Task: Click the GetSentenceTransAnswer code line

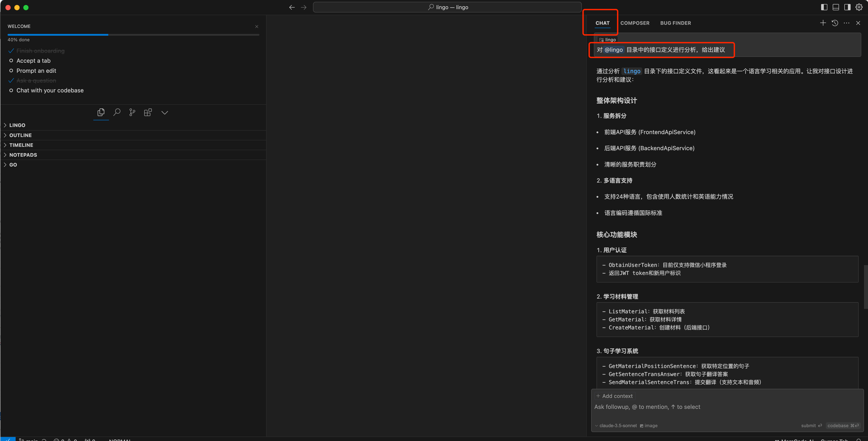Action: pos(665,374)
